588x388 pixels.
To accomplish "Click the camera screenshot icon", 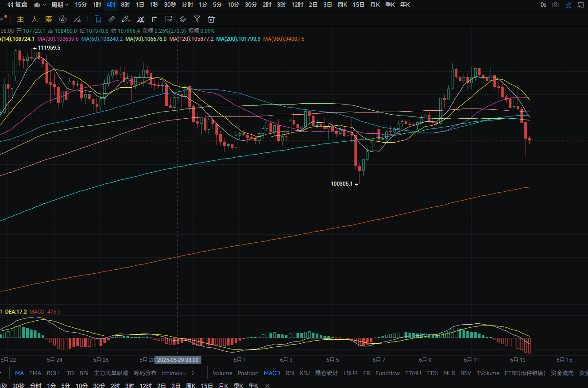I will pyautogui.click(x=556, y=5).
